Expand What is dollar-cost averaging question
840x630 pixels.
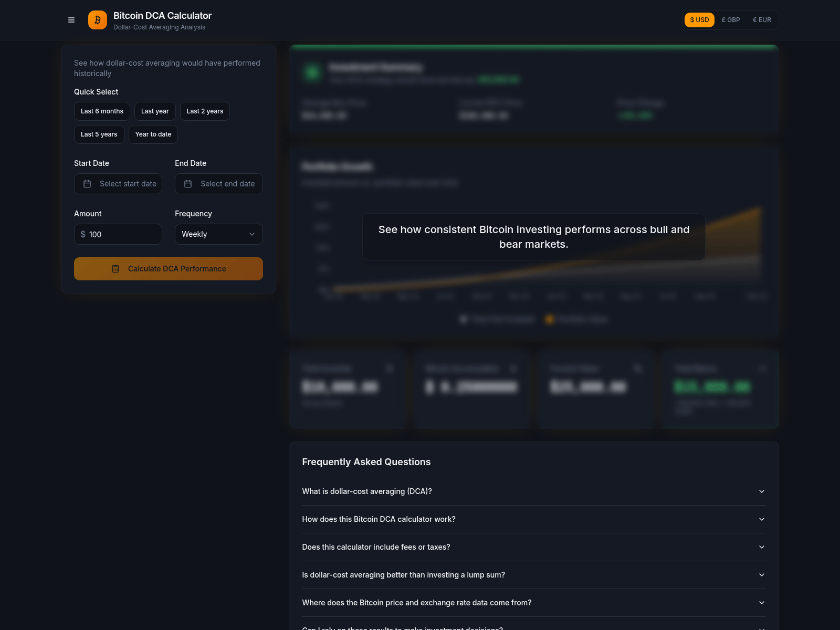pyautogui.click(x=534, y=491)
